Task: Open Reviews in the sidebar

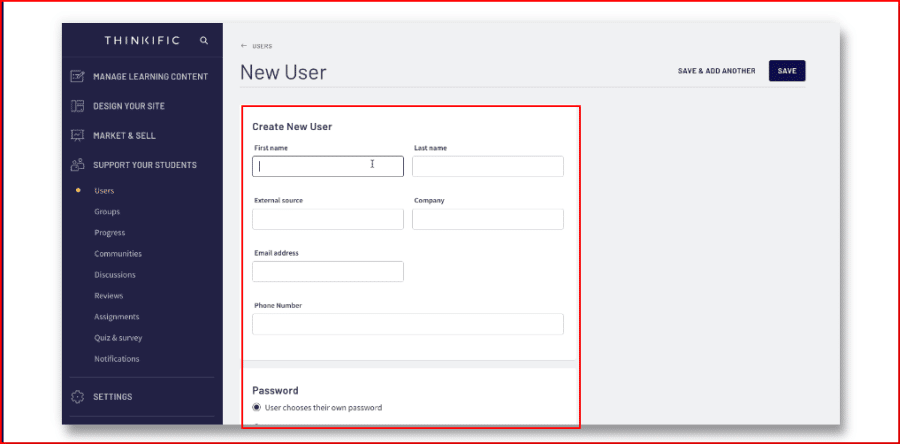Action: [108, 295]
